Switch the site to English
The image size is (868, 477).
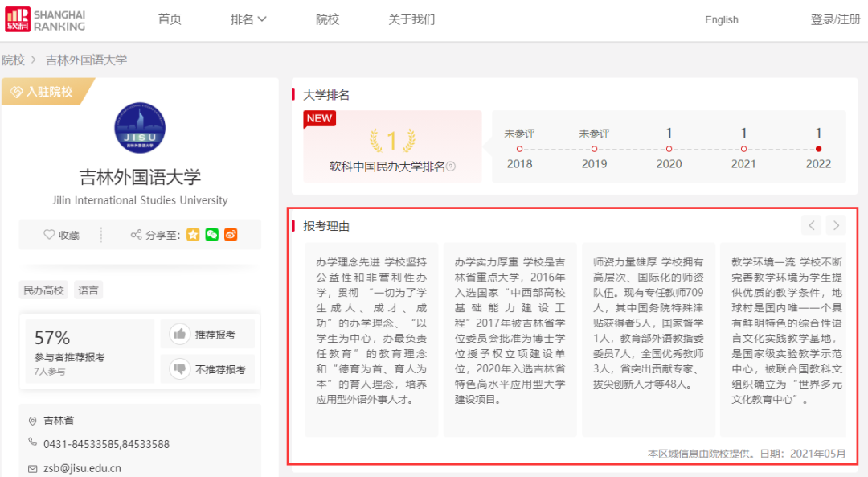pos(721,19)
